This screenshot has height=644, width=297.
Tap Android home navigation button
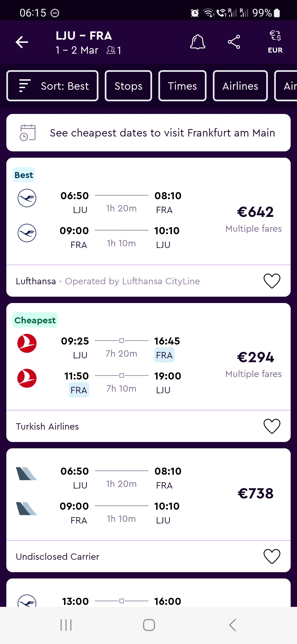pos(149,625)
